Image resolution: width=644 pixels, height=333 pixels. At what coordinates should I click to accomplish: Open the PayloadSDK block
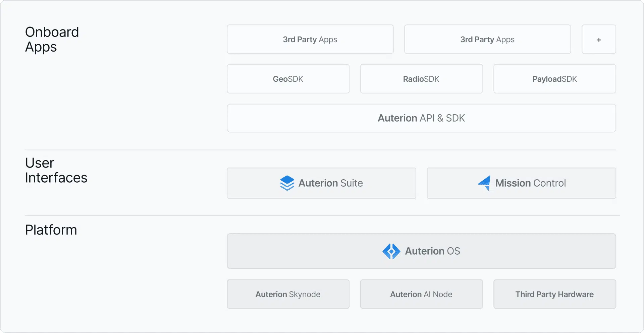pyautogui.click(x=555, y=79)
